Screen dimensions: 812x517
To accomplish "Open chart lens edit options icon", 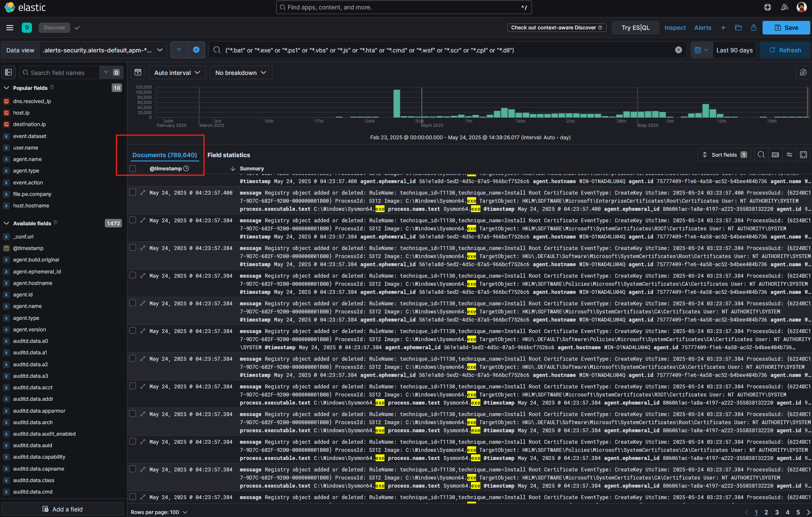I will [803, 72].
